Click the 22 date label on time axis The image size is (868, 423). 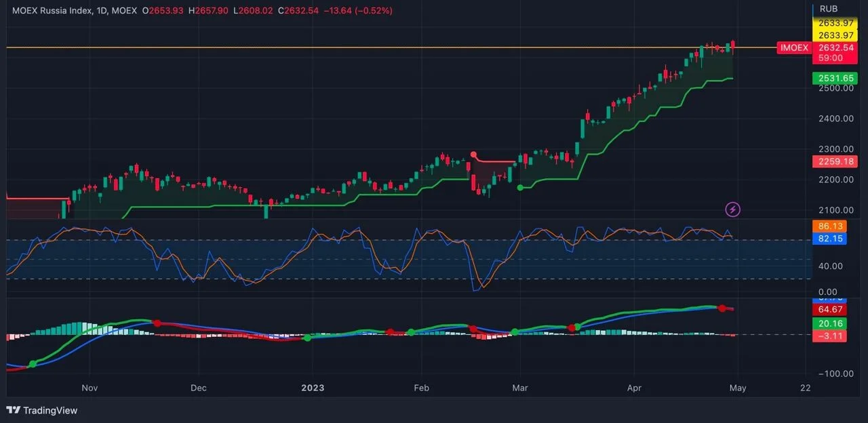click(x=805, y=388)
